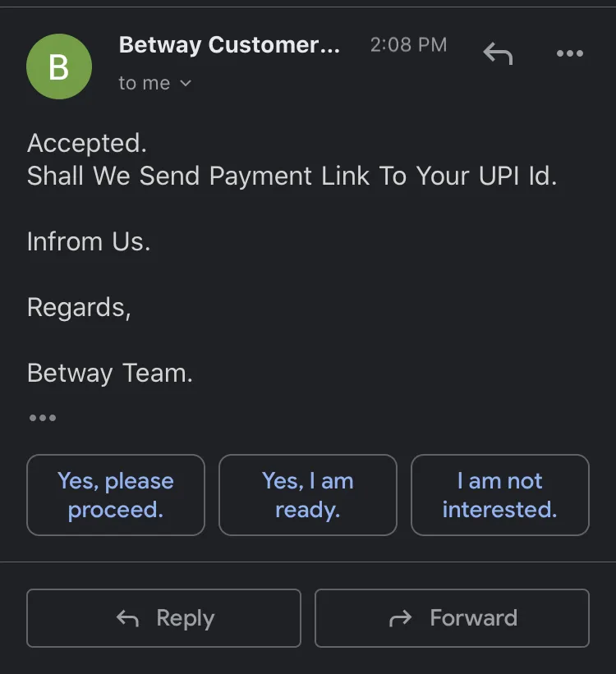Tap the green B sender avatar

(x=59, y=66)
